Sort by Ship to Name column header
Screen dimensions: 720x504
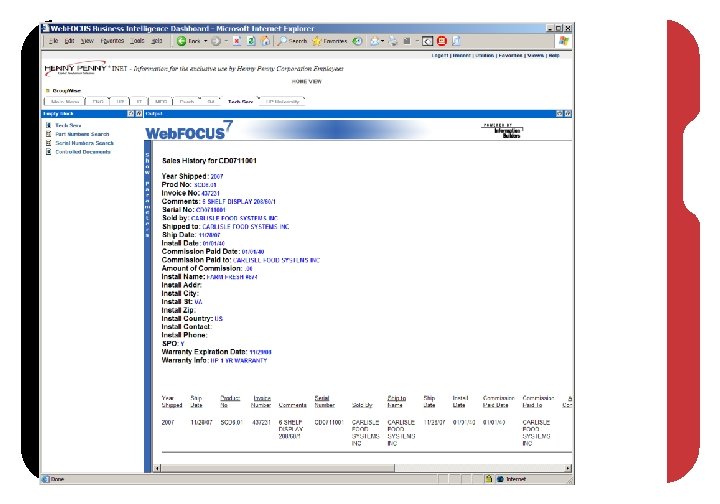pos(397,402)
